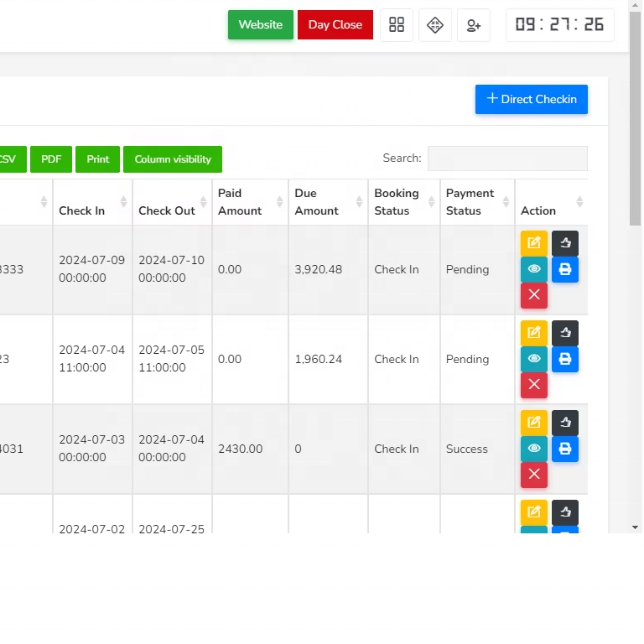Image resolution: width=644 pixels, height=644 pixels.
Task: Click the Direct Checkin button
Action: tap(532, 99)
